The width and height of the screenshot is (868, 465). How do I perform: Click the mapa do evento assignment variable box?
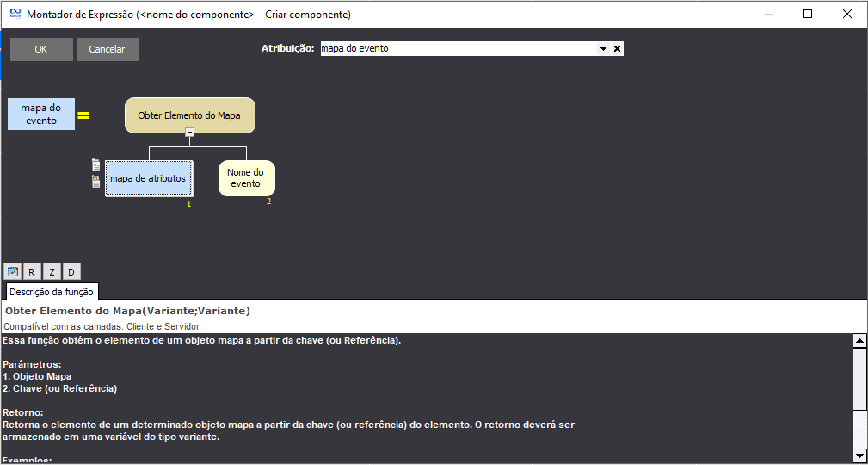41,115
